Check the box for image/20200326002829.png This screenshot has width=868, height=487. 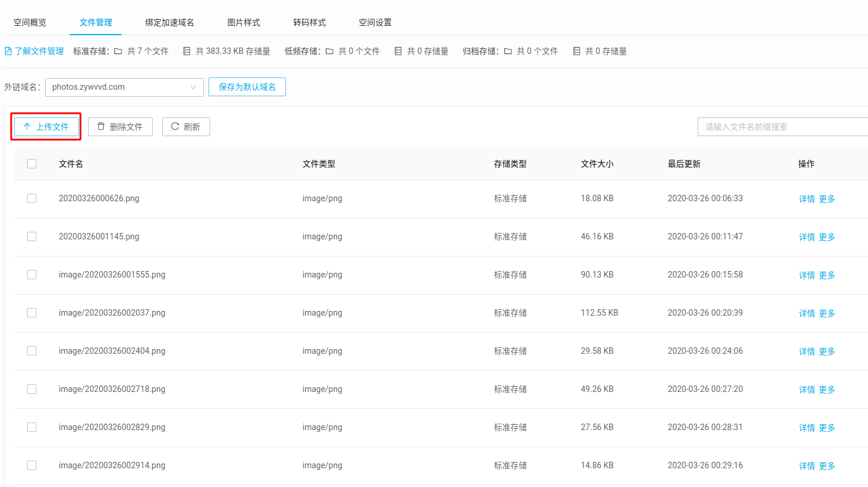tap(32, 427)
